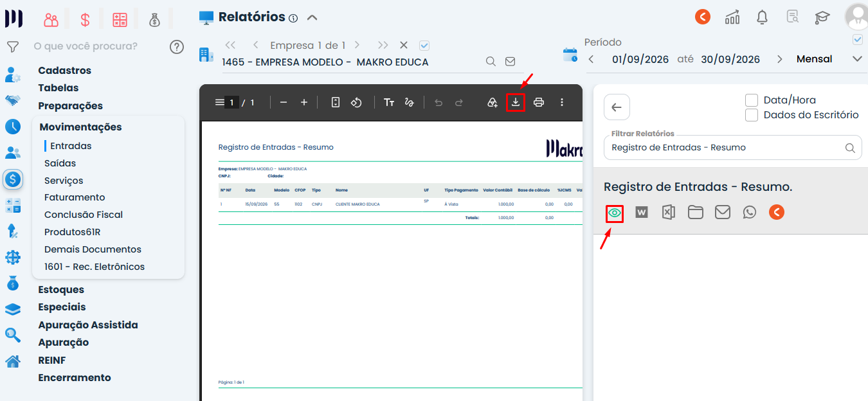Viewport: 868px width, 401px height.
Task: Click the home icon in left sidebar
Action: [x=12, y=361]
